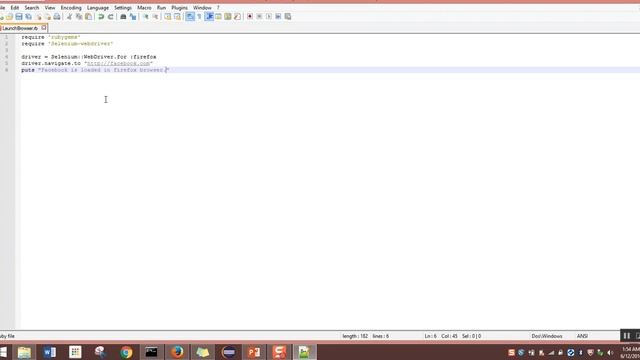Click "Dos\Windows" line ending status field
The width and height of the screenshot is (640, 360).
coord(547,336)
